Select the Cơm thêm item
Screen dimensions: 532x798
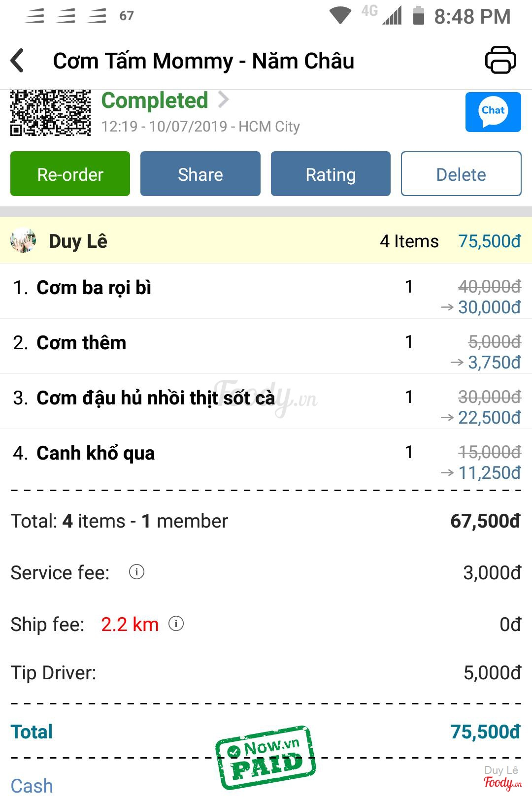tap(81, 343)
